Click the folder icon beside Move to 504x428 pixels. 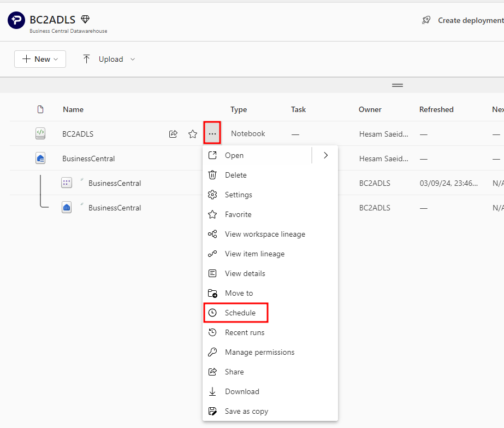pos(212,293)
